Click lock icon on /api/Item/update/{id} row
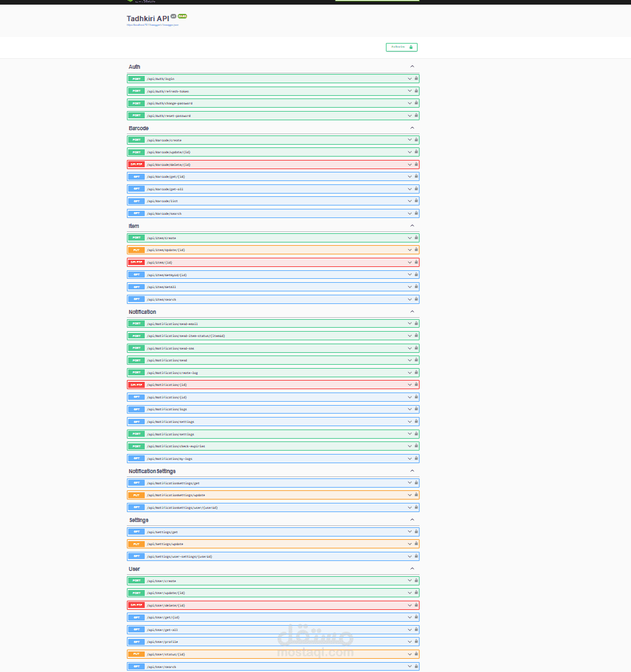This screenshot has width=631, height=672. point(416,249)
